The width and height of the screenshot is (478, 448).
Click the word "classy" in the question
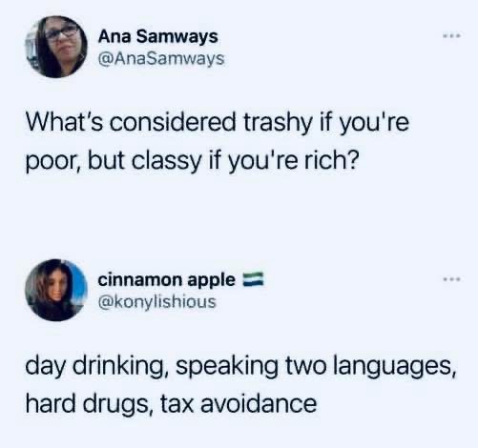click(166, 160)
